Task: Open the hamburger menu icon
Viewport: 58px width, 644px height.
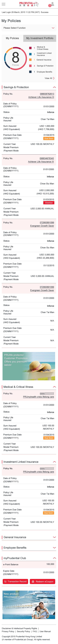Action: click(3, 4)
